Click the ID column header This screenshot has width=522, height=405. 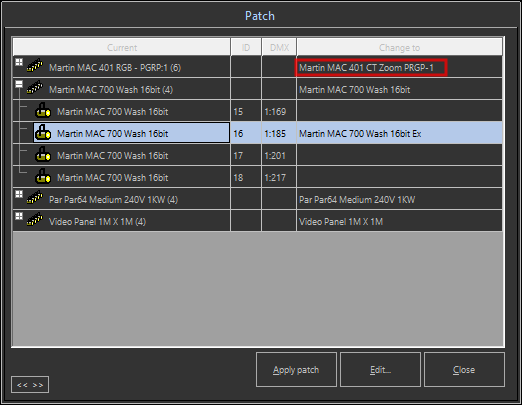click(x=246, y=47)
